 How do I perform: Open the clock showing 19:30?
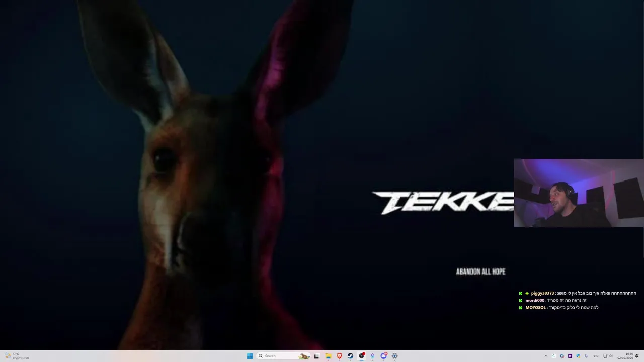point(625,356)
